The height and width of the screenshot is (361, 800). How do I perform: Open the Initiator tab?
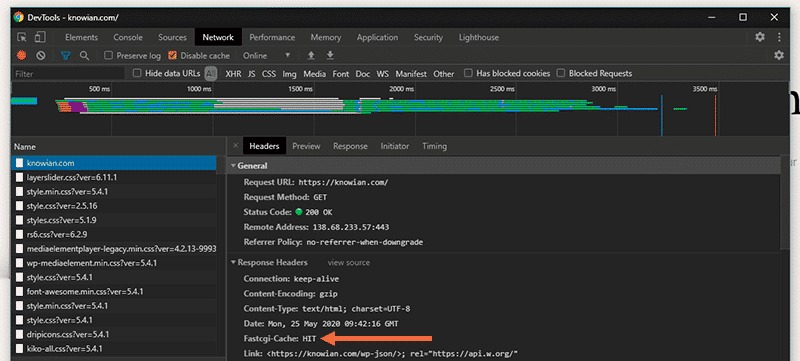click(394, 146)
